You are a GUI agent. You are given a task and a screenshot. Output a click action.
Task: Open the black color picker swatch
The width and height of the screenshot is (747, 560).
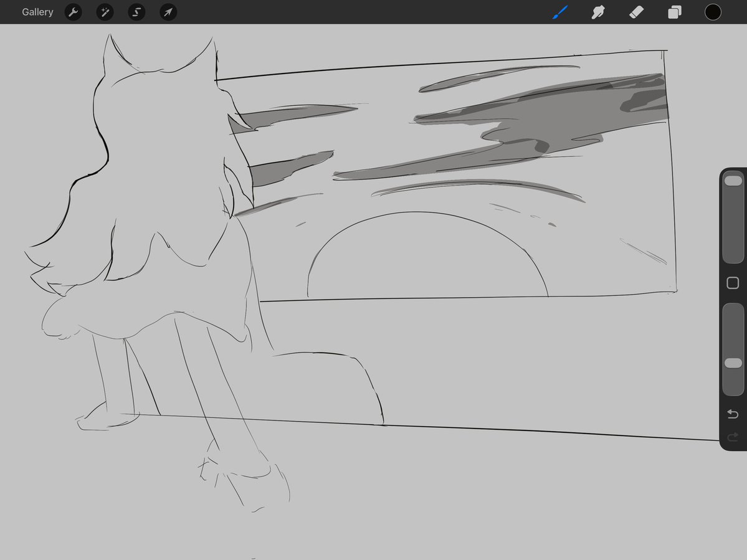click(713, 12)
